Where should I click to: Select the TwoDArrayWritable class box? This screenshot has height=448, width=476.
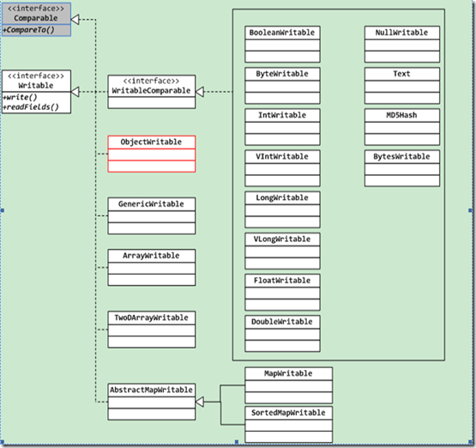[x=152, y=330]
